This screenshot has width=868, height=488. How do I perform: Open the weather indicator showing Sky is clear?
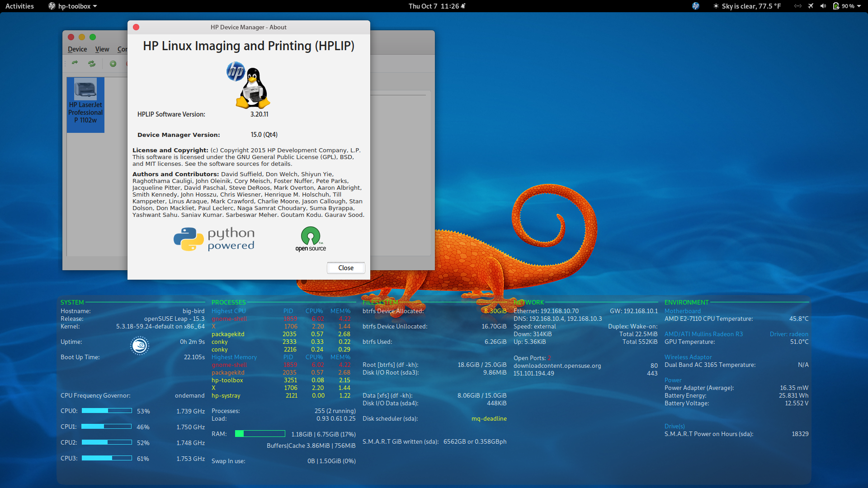pos(747,6)
